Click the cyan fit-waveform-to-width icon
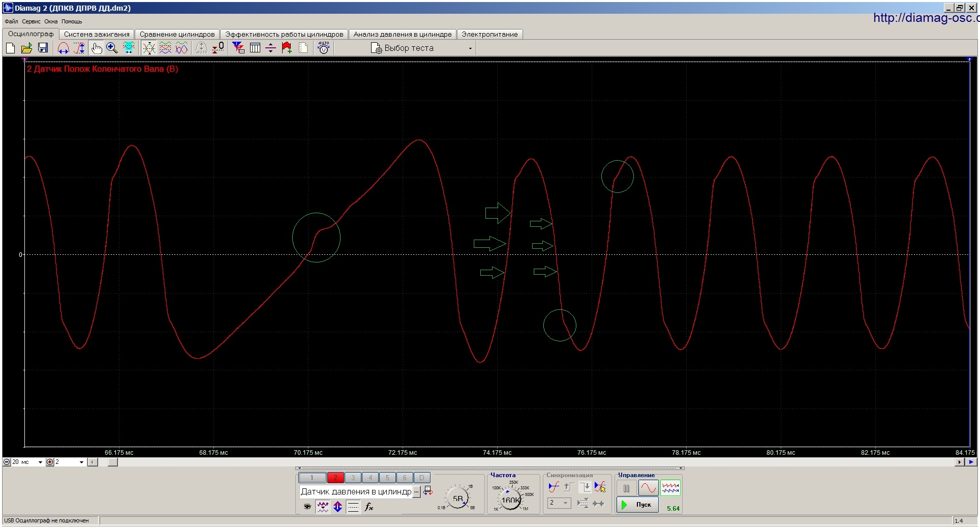Screen dimensions: 980x527 129,48
